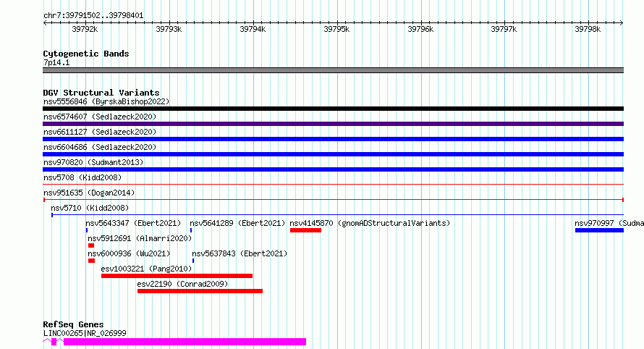Open the nsv6000936 (Wu2021) label

[129, 253]
